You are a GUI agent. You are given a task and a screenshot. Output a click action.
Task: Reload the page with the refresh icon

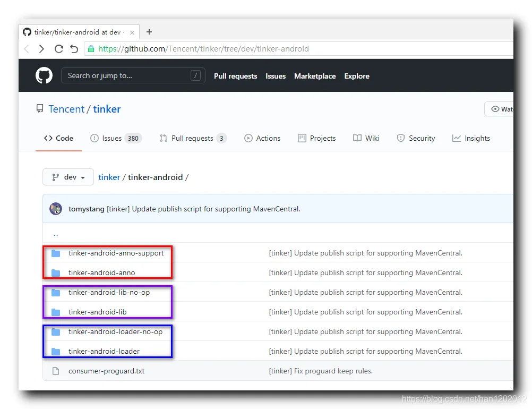pyautogui.click(x=59, y=49)
